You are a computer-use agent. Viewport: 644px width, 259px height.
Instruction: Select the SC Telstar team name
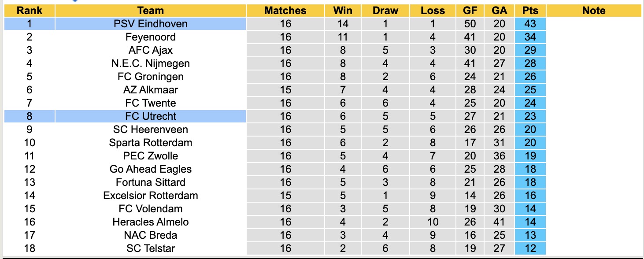tap(150, 248)
